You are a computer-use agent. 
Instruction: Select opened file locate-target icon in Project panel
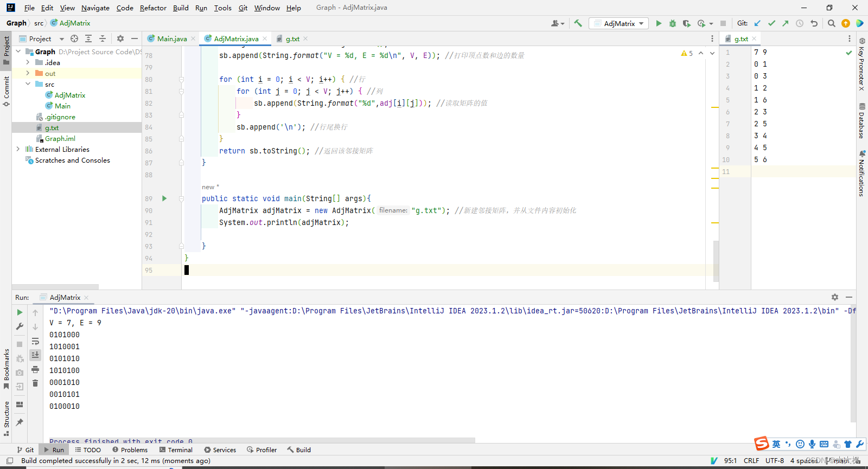[x=74, y=38]
